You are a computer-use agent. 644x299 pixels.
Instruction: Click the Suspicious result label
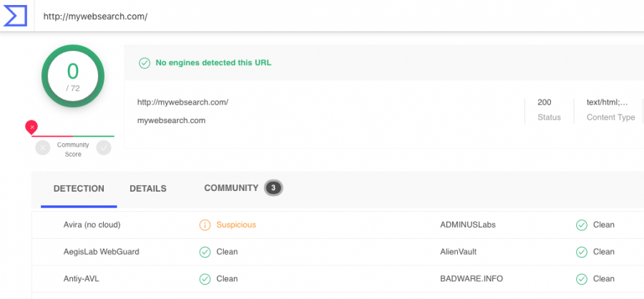[x=236, y=225]
